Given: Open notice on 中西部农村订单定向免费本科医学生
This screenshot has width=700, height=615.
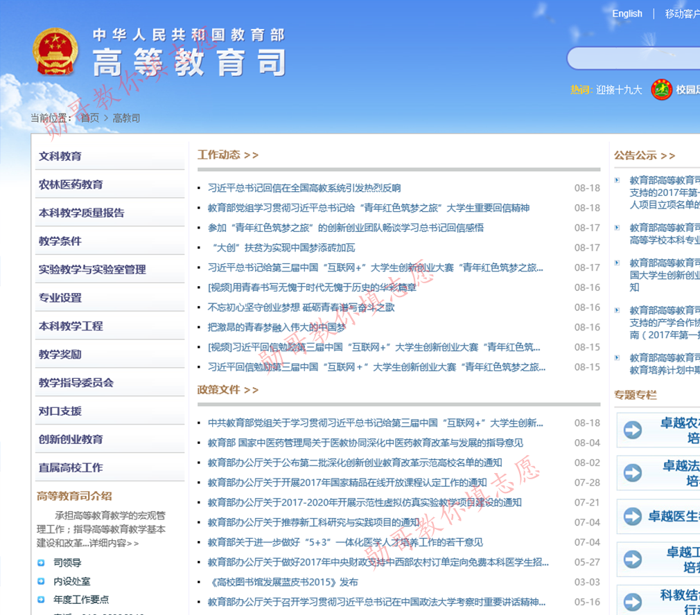Looking at the screenshot, I should coord(378,562).
